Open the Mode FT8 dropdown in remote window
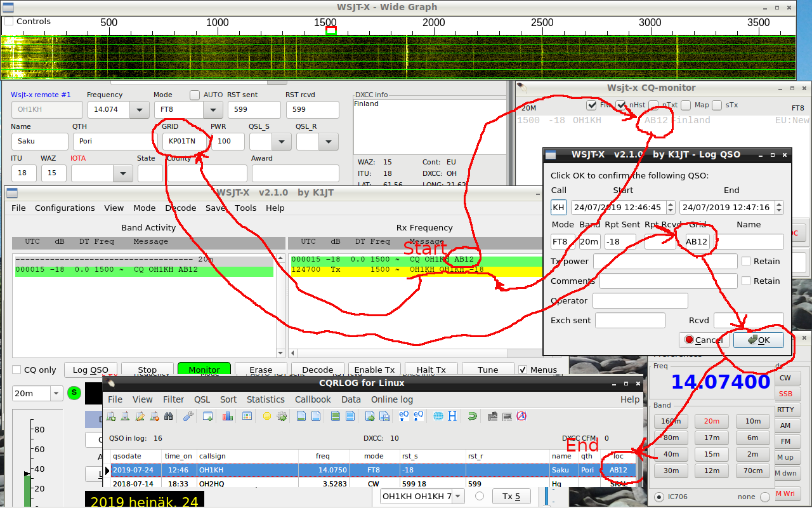Image resolution: width=812 pixels, height=508 pixels. (x=213, y=110)
